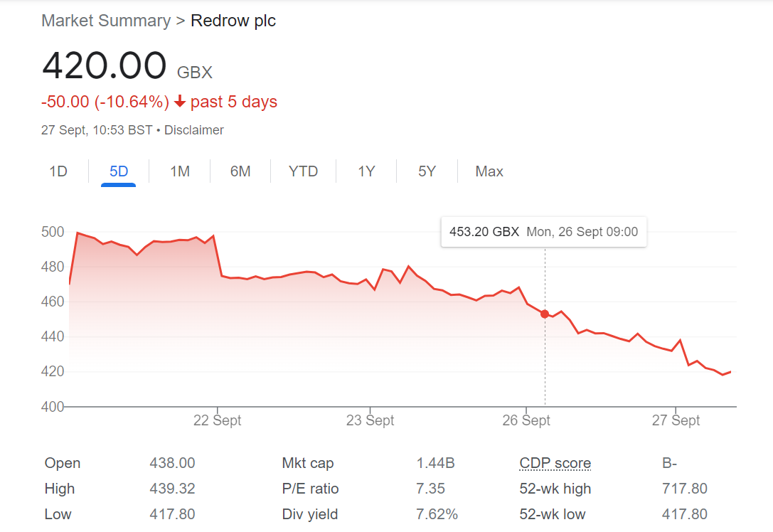Click the Div yield 7.62% value
The height and width of the screenshot is (532, 773).
click(437, 514)
